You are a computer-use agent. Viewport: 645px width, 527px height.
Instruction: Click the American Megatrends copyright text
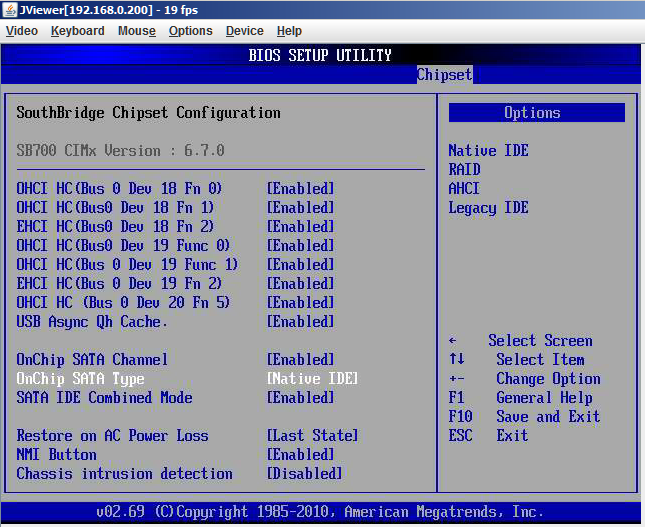tap(320, 512)
